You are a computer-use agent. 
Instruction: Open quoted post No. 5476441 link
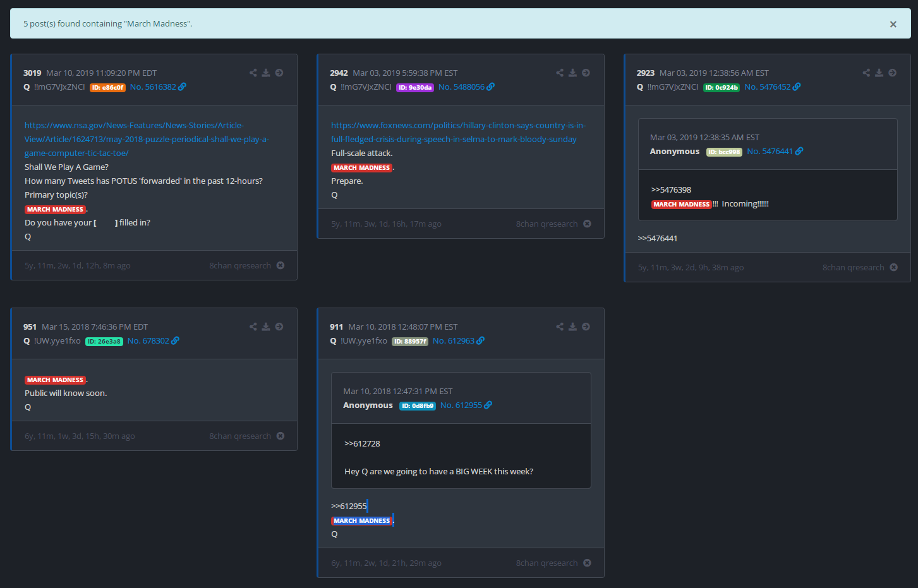(x=770, y=152)
